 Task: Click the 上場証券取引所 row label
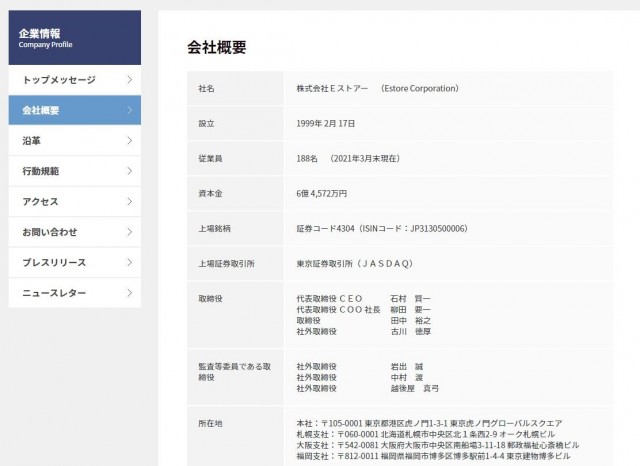pos(226,264)
